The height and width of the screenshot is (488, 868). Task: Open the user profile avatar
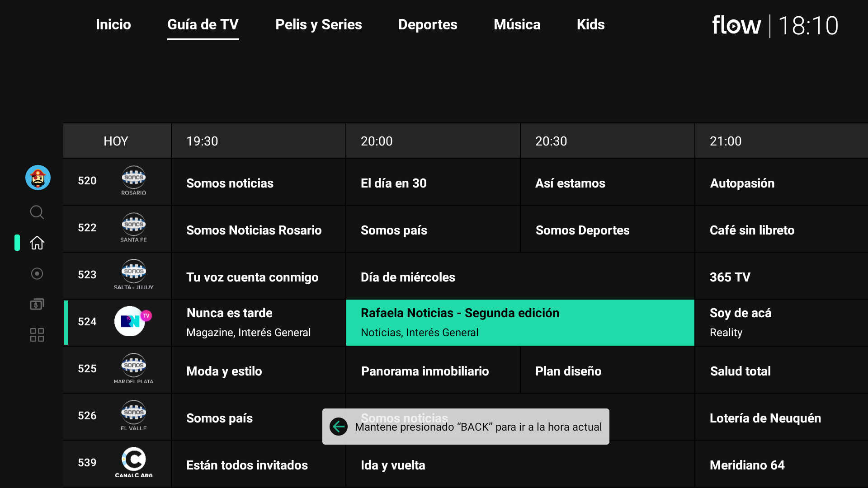(38, 178)
